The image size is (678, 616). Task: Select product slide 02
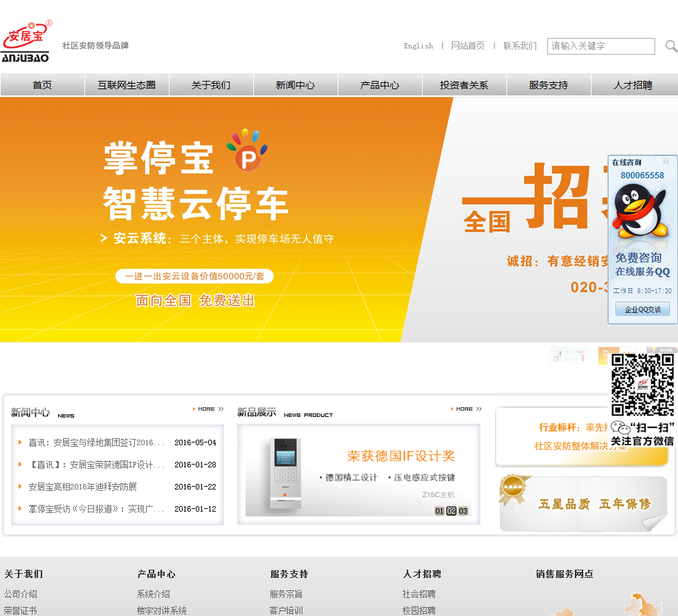click(x=451, y=511)
